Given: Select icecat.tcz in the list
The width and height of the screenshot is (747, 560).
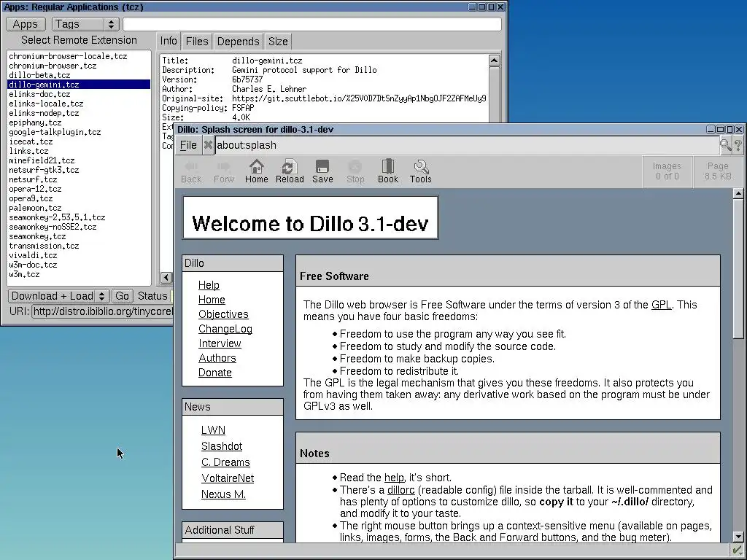Looking at the screenshot, I should (x=79, y=141).
